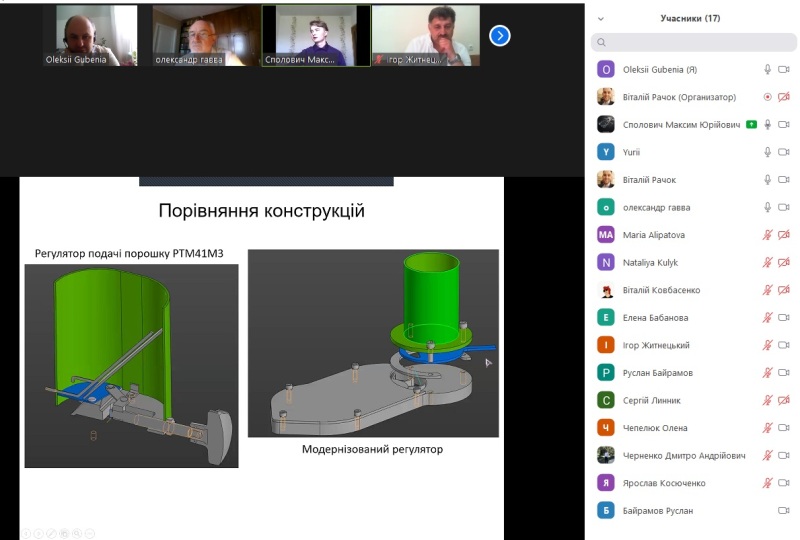Viewport: 800px width, 540px height.
Task: Collapse the Учасники panel with the chevron
Action: point(601,19)
